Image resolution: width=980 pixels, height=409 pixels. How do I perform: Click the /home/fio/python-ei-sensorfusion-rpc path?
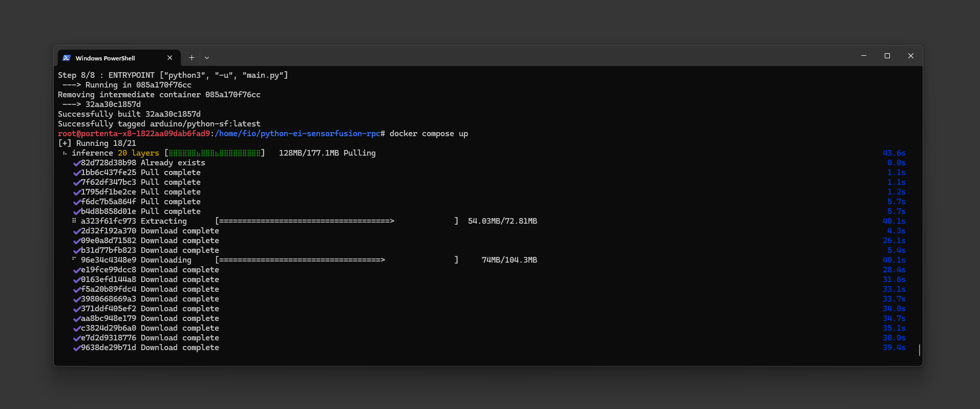pyautogui.click(x=297, y=134)
